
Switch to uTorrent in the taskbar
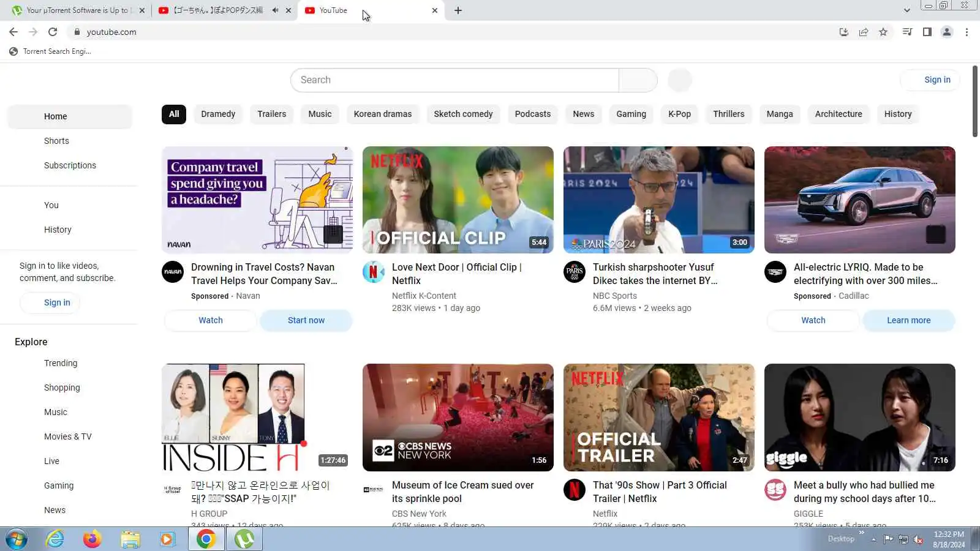[244, 539]
